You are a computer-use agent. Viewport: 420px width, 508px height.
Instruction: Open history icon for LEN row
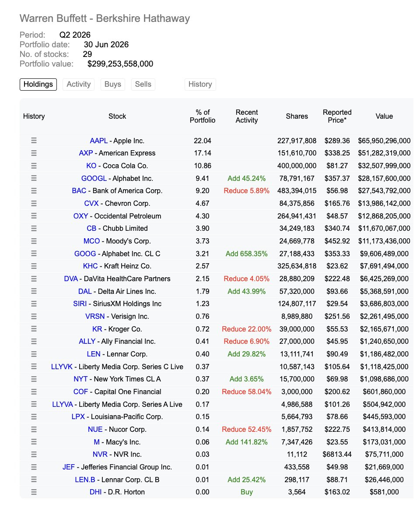pos(34,354)
